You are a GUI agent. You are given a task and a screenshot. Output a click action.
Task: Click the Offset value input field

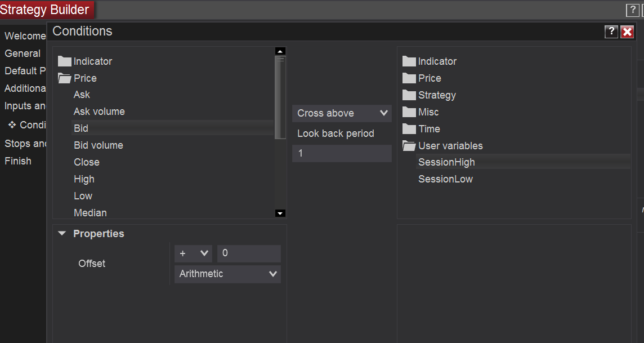tap(249, 253)
